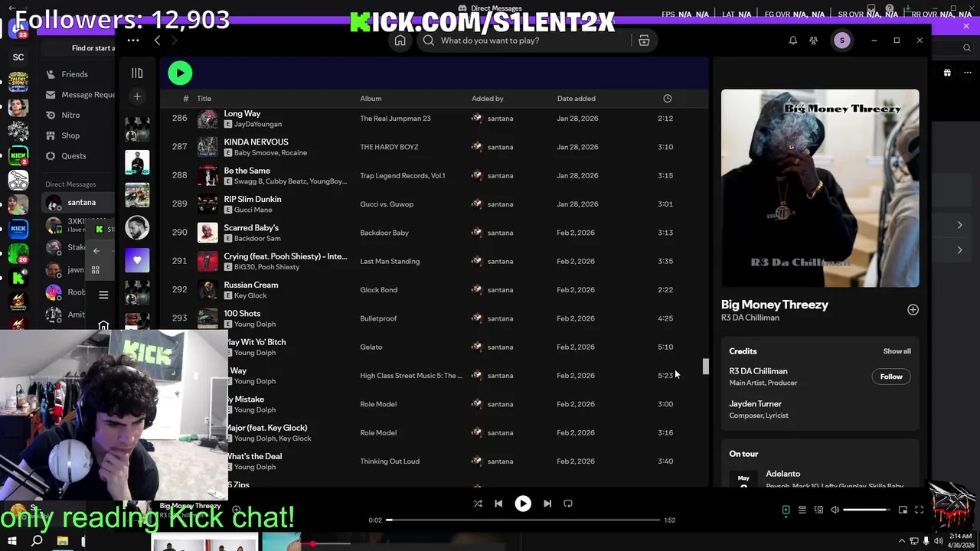This screenshot has width=980, height=551.
Task: Sort tracks by Title column
Action: point(204,99)
